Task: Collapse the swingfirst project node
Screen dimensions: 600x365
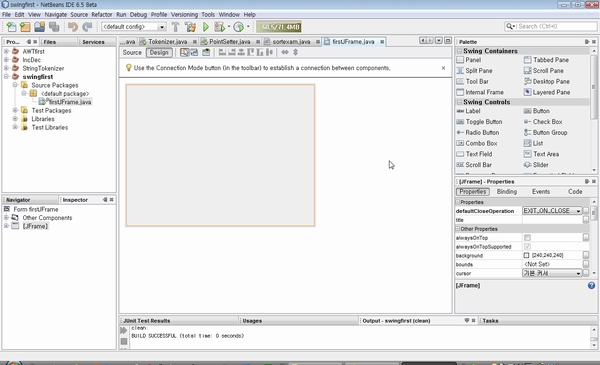Action: pyautogui.click(x=6, y=77)
